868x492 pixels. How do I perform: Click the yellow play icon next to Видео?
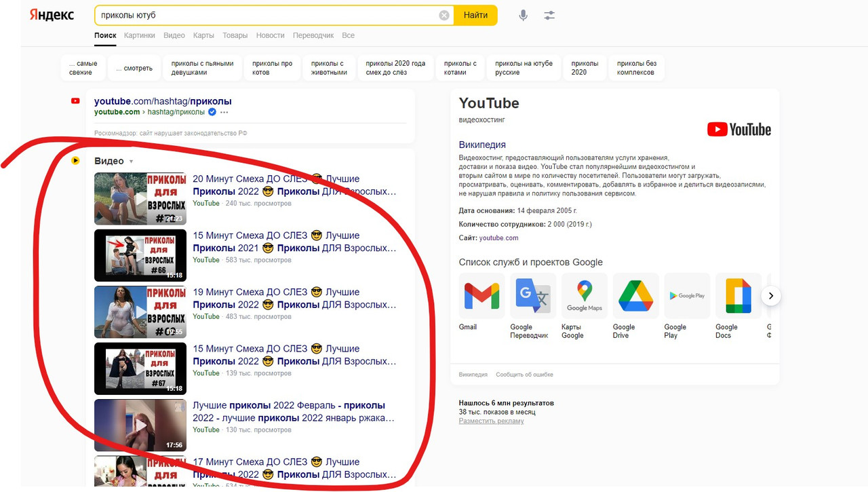pos(75,161)
